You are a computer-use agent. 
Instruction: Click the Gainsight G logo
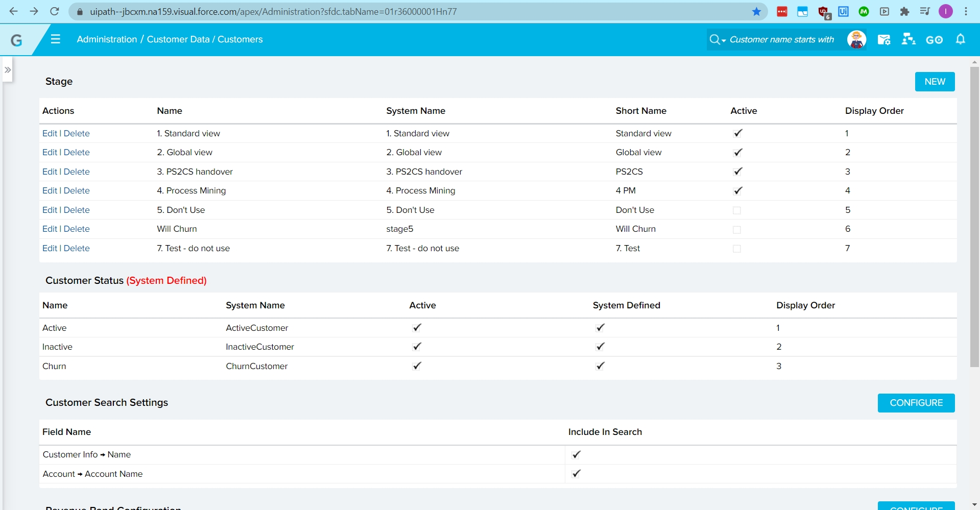click(16, 40)
